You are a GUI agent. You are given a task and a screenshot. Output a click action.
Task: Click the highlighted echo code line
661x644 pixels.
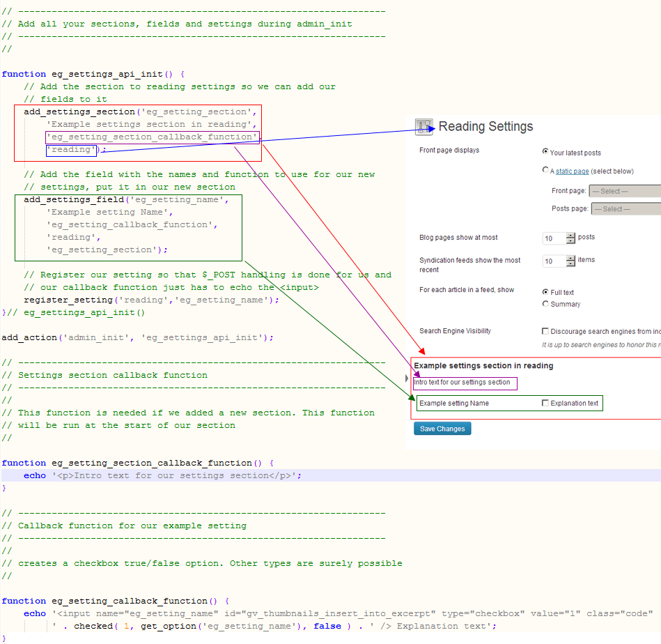coord(163,475)
